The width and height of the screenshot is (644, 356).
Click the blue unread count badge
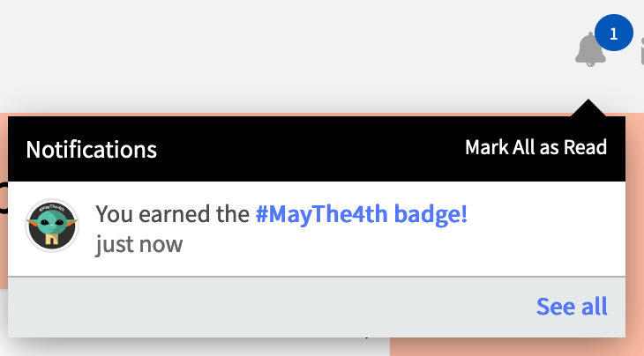pos(614,34)
